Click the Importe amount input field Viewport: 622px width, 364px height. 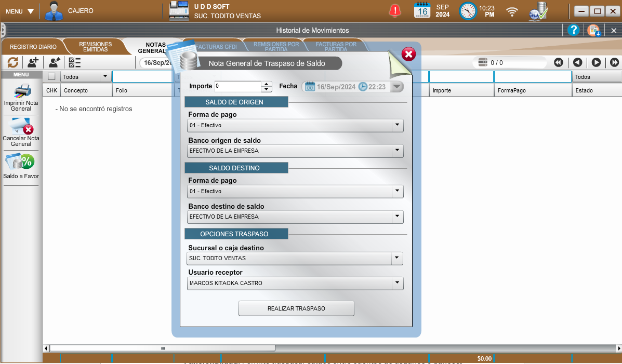[237, 86]
